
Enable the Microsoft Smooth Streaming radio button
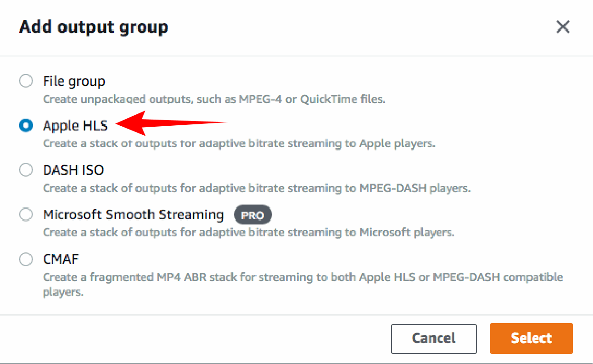pyautogui.click(x=26, y=215)
